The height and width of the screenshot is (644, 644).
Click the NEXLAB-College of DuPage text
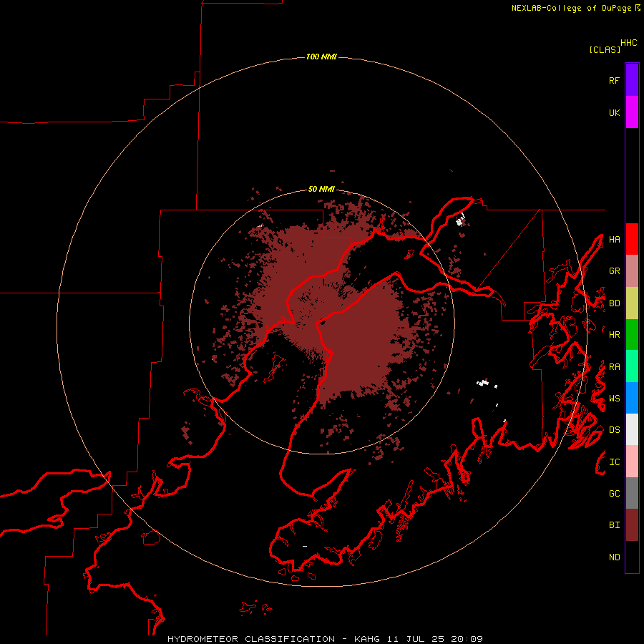[571, 8]
